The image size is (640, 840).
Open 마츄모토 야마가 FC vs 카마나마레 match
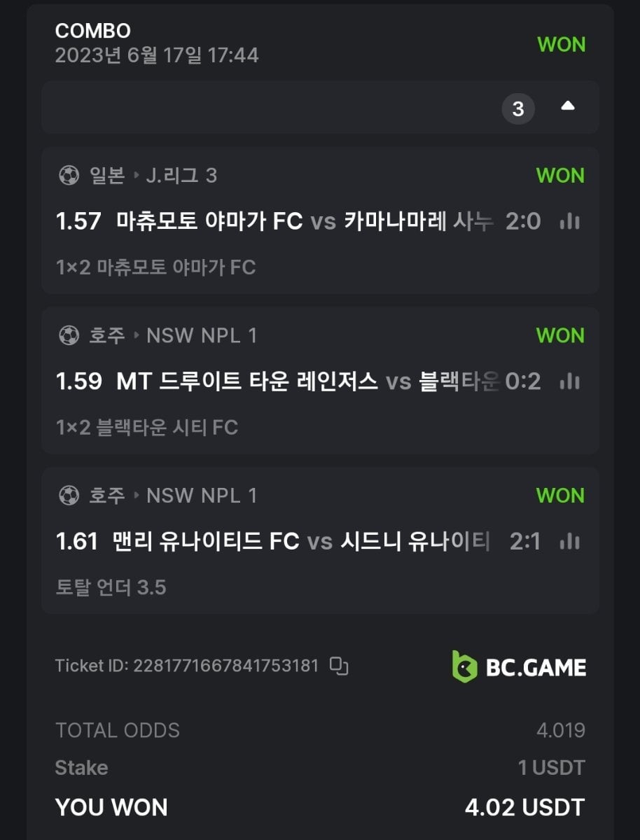coord(305,222)
